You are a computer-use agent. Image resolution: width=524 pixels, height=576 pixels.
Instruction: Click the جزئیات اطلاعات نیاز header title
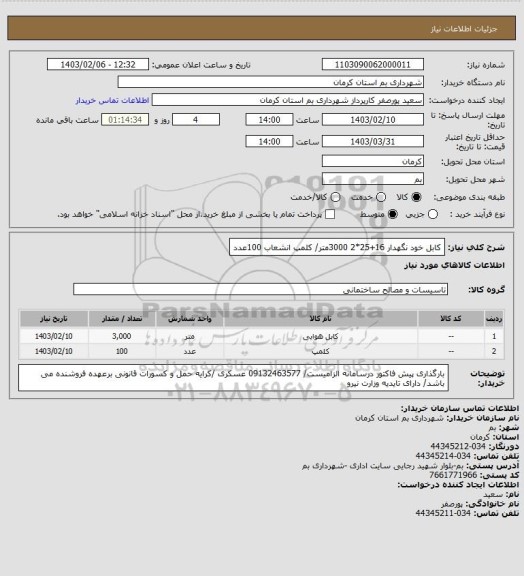pyautogui.click(x=464, y=29)
